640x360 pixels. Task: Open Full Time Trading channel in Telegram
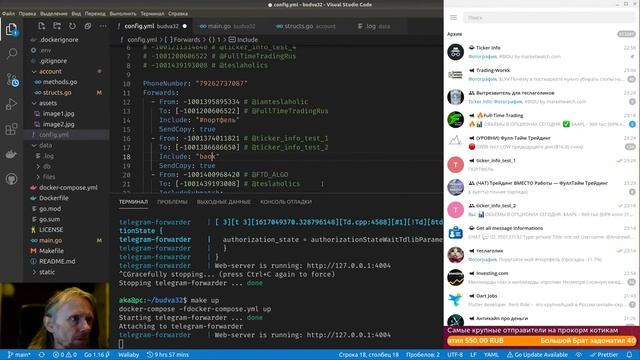(542, 120)
